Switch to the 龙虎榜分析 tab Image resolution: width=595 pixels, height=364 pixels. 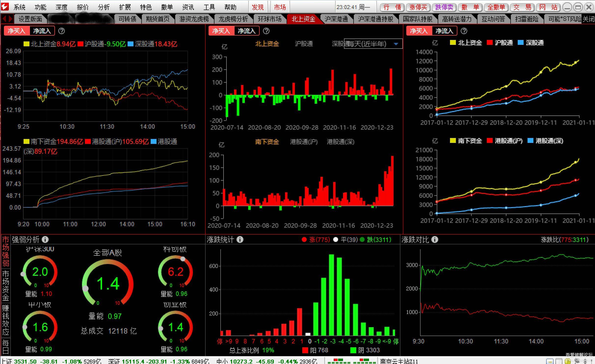tap(233, 19)
